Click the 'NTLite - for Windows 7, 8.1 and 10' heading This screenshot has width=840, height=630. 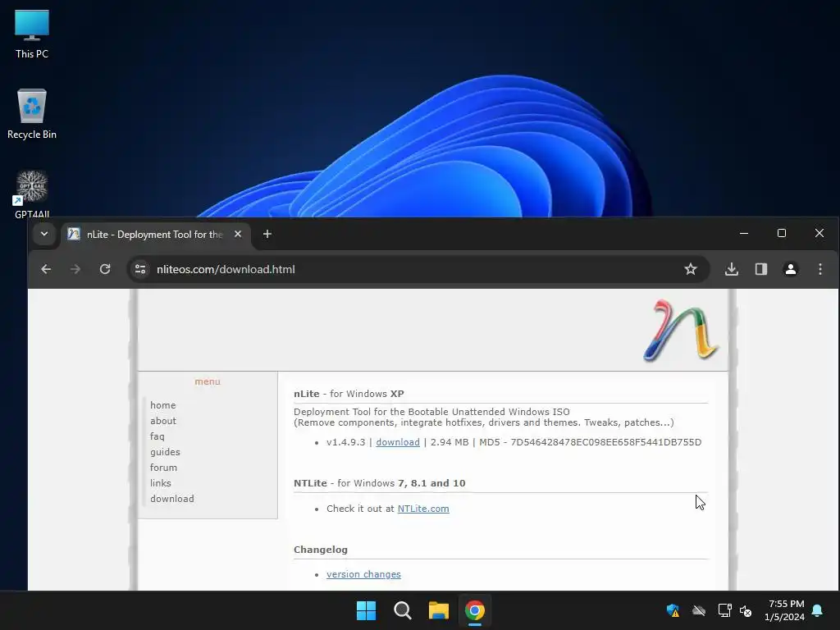click(x=379, y=482)
